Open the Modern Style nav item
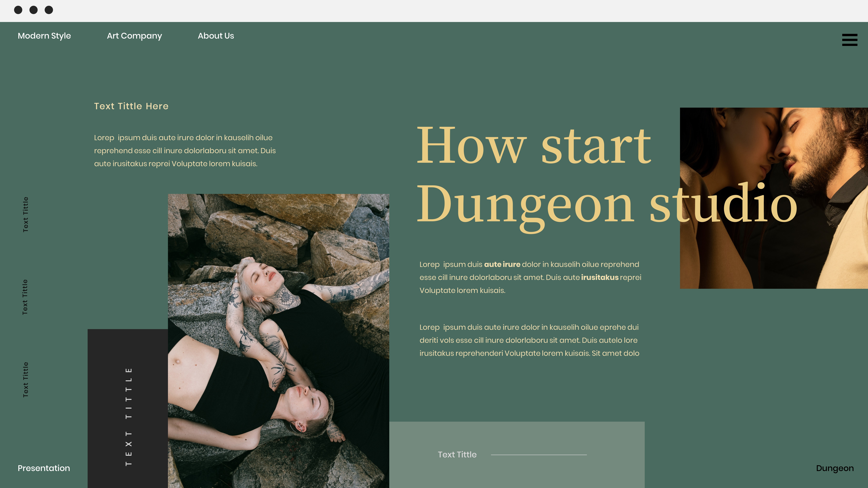 tap(44, 36)
